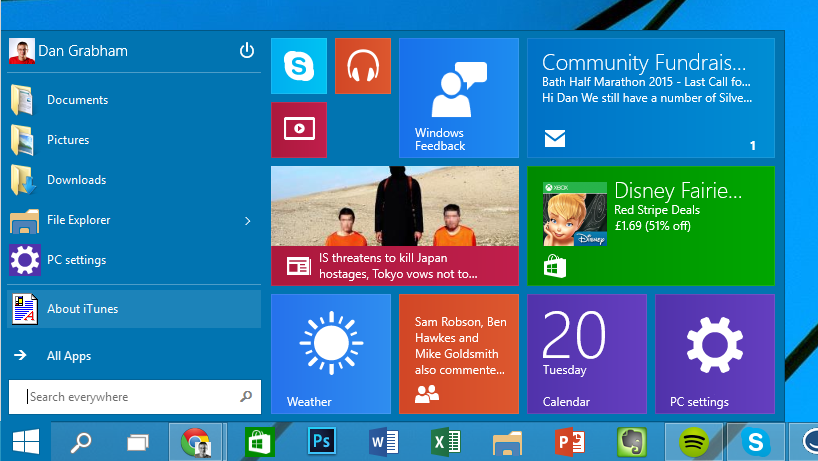Open the Music headphones tile
This screenshot has width=818, height=461.
[362, 66]
